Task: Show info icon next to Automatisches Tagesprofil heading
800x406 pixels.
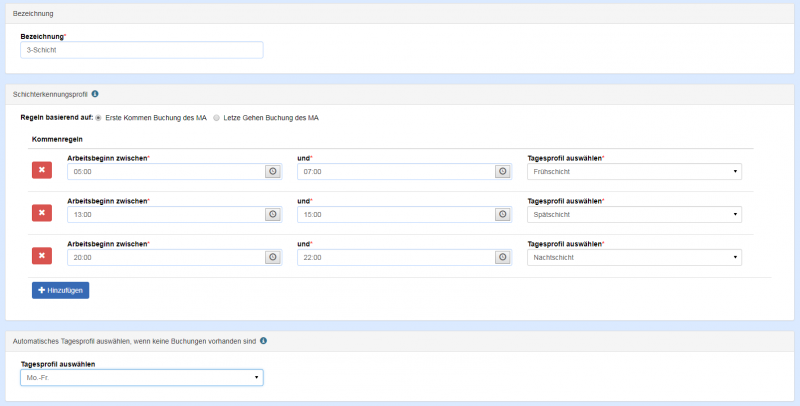Action: coord(263,341)
